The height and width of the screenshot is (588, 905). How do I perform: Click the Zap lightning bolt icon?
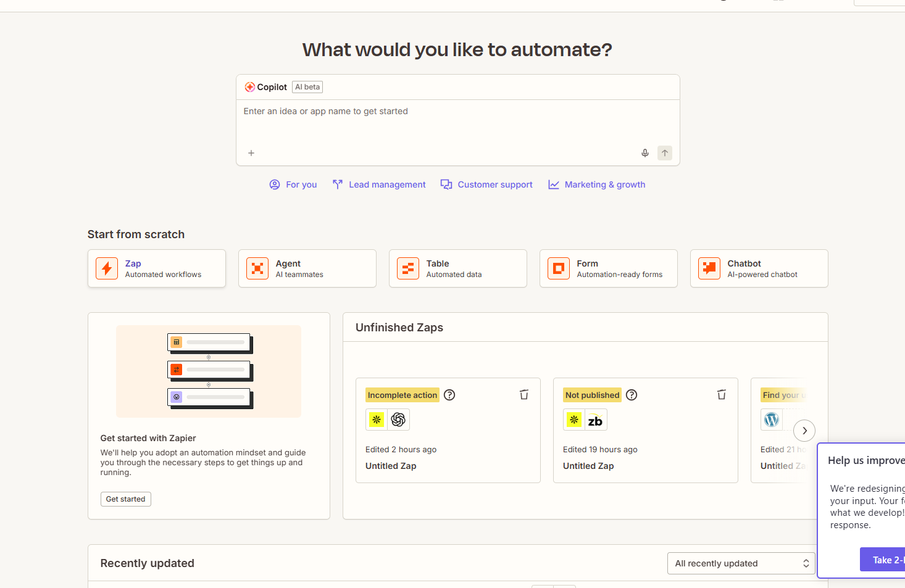click(107, 268)
